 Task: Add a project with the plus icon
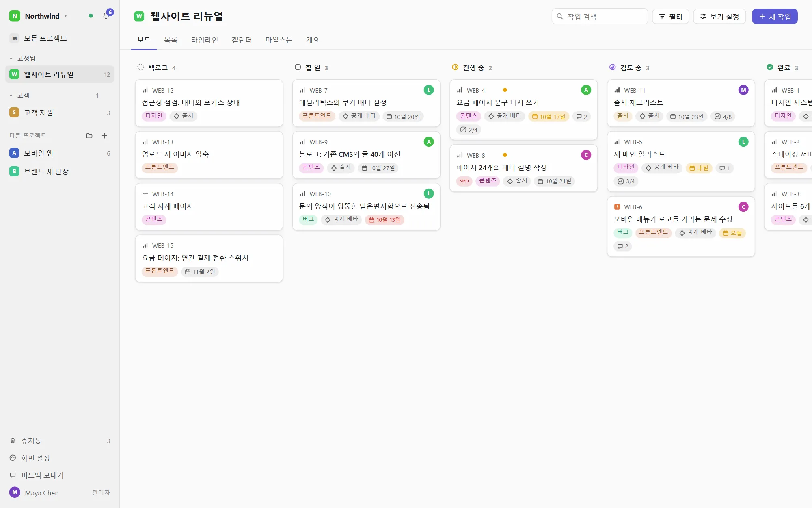(104, 136)
